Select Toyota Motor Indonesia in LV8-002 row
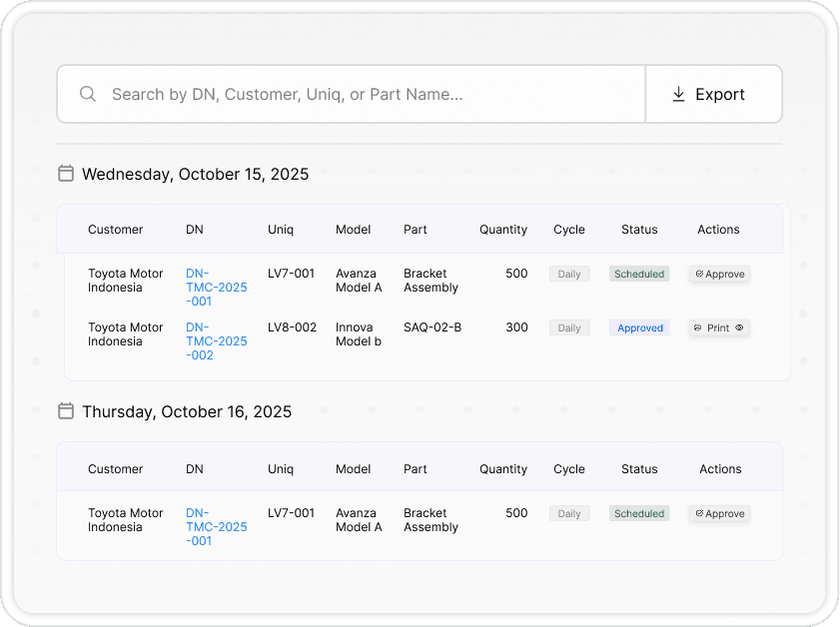Viewport: 840px width, 627px height. click(x=126, y=334)
